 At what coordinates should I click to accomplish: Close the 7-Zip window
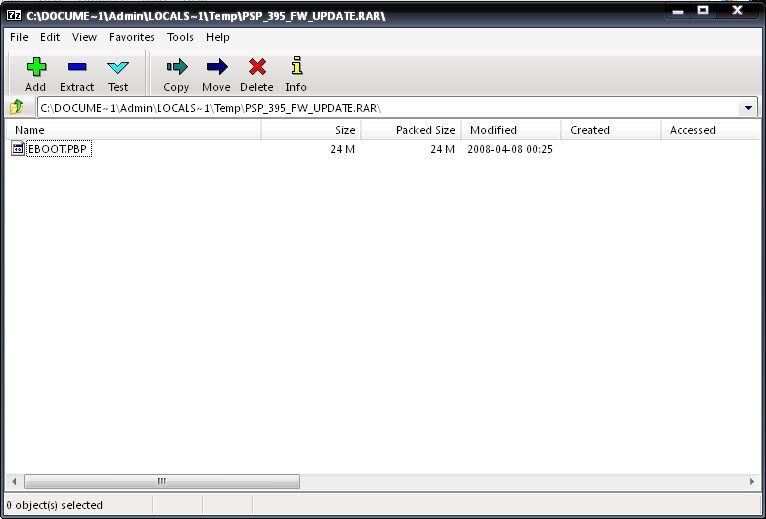click(x=738, y=10)
